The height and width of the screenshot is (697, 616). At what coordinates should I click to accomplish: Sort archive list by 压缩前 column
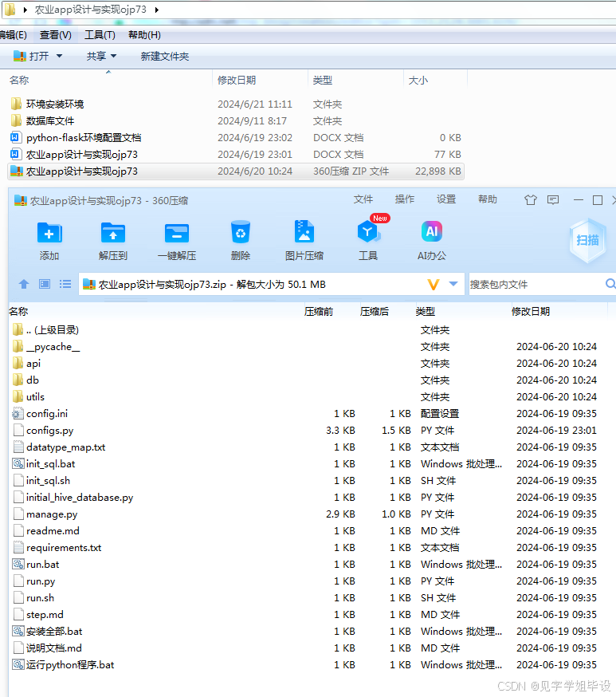(319, 312)
